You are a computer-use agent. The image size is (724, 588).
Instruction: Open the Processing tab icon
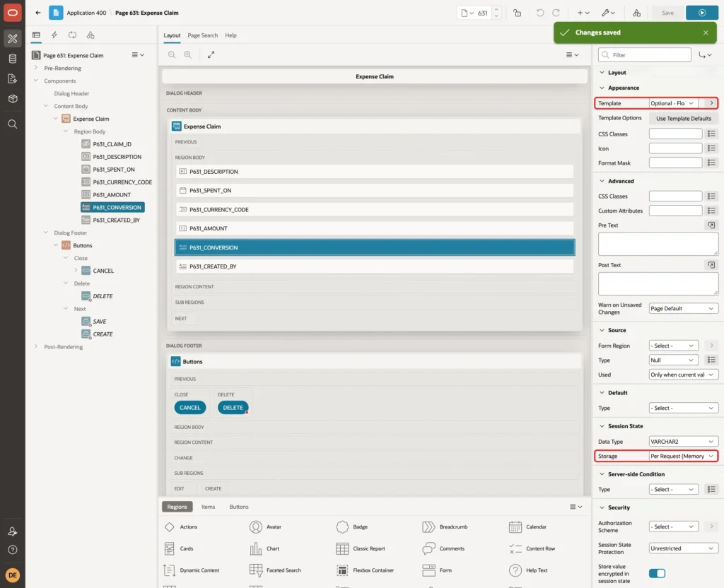pyautogui.click(x=73, y=35)
